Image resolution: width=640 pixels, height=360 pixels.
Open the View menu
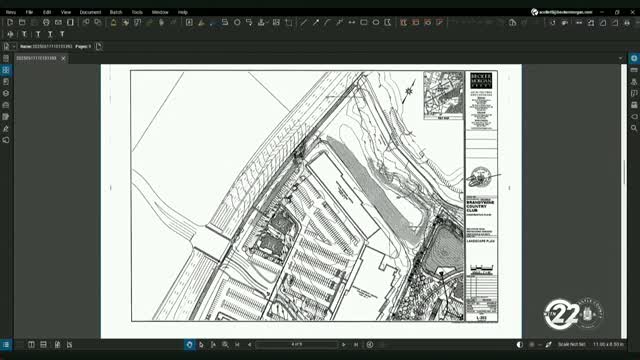[66, 12]
